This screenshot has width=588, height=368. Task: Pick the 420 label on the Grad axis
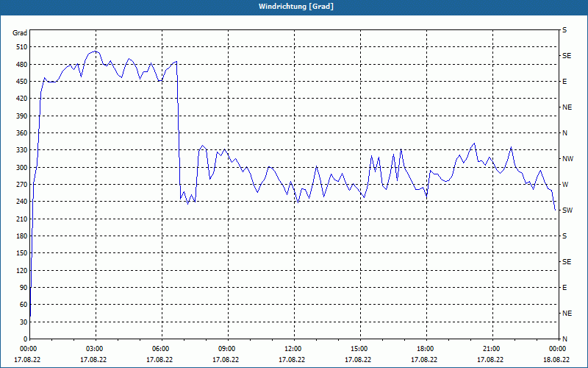tap(22, 99)
